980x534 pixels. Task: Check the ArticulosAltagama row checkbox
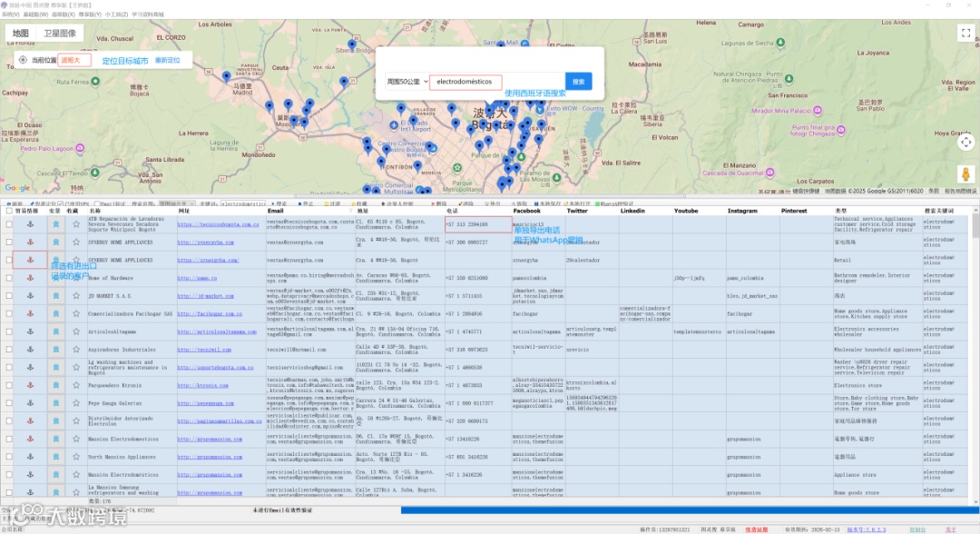9,331
